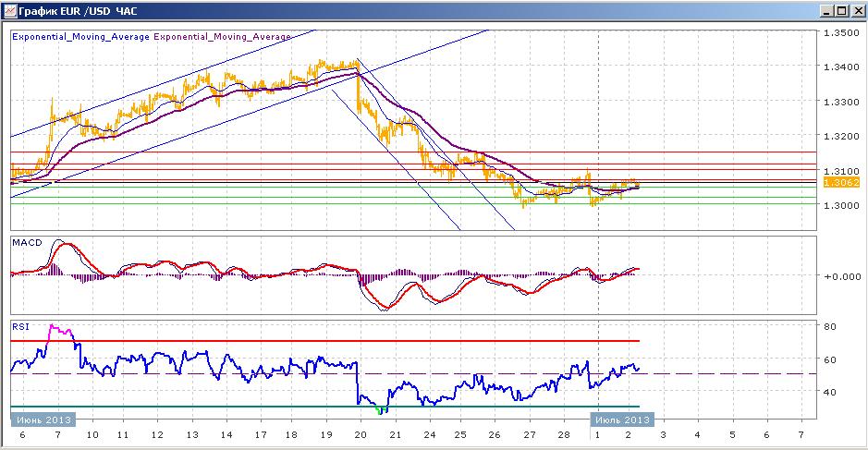Click the 1.3000 price axis label
Image resolution: width=868 pixels, height=450 pixels.
tap(841, 205)
